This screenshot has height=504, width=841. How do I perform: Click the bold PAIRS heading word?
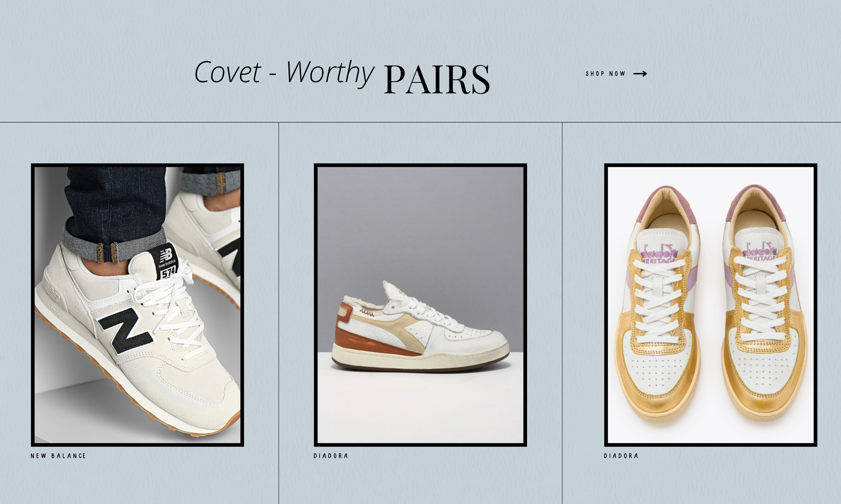point(437,80)
